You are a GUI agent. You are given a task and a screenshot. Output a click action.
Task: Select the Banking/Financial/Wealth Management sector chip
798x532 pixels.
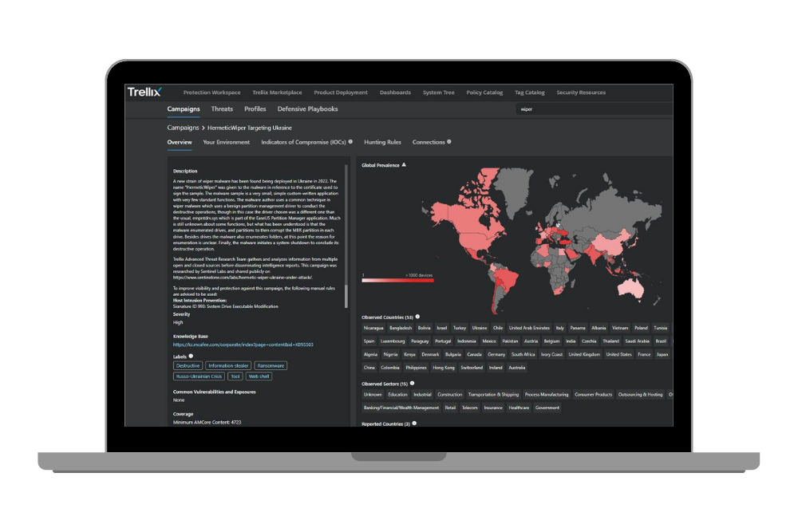pos(401,408)
